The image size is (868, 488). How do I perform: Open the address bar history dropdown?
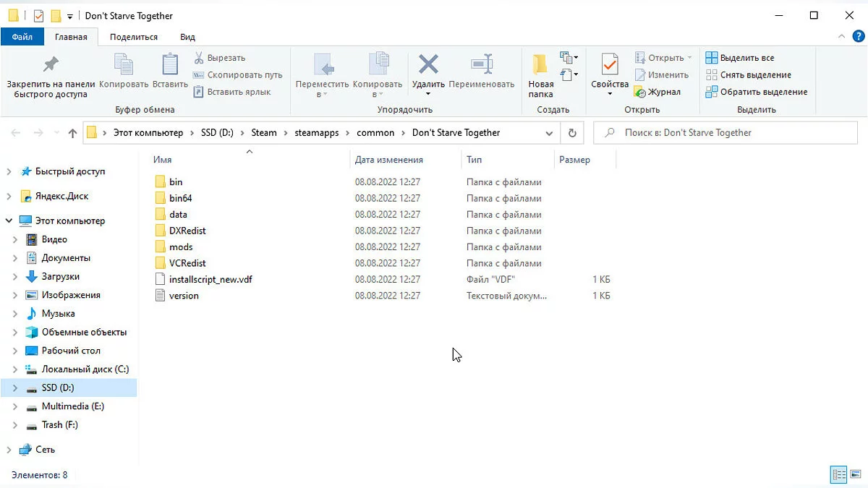pyautogui.click(x=549, y=133)
